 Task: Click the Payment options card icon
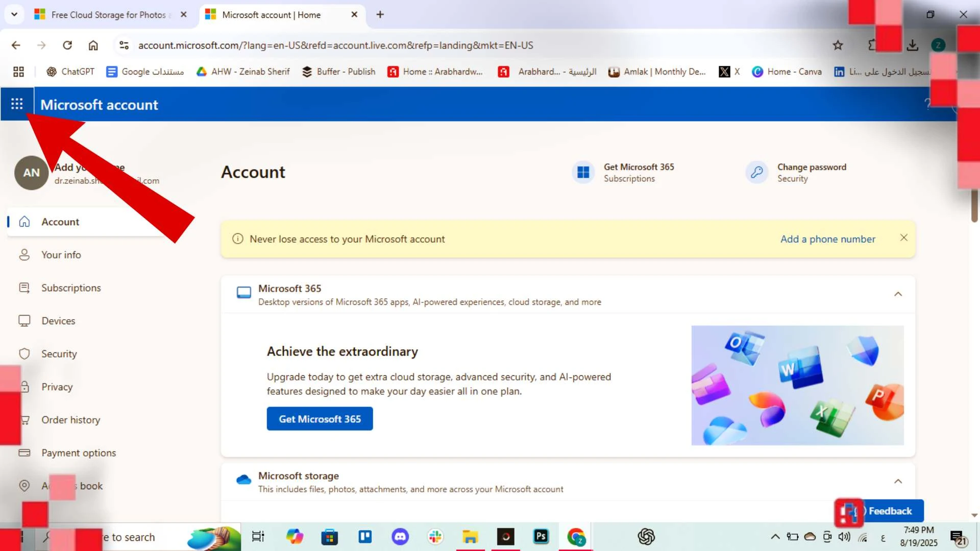click(24, 453)
